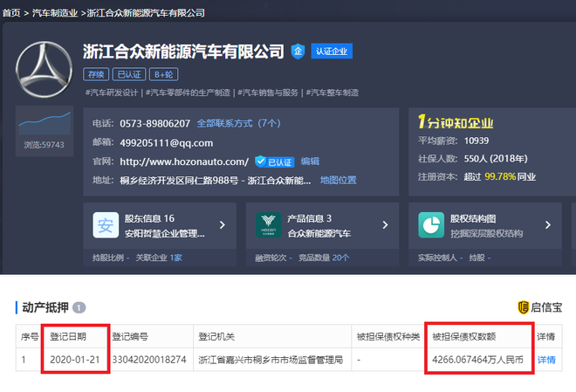
Task: Click the 被担保债权数额 column header
Action: tap(464, 336)
